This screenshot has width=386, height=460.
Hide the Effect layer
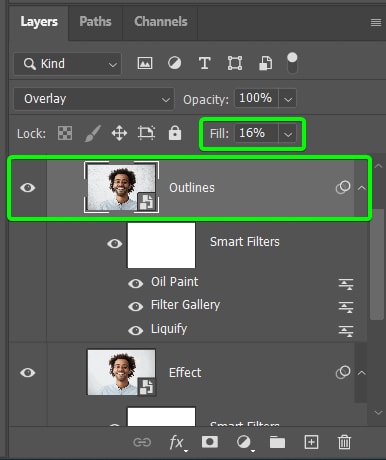pyautogui.click(x=28, y=372)
